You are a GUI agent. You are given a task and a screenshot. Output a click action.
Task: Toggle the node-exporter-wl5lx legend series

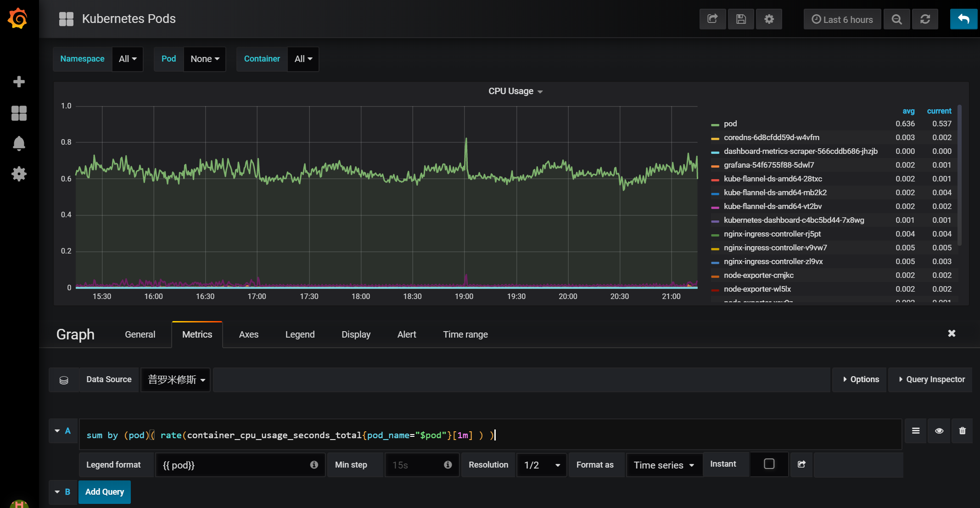click(757, 289)
